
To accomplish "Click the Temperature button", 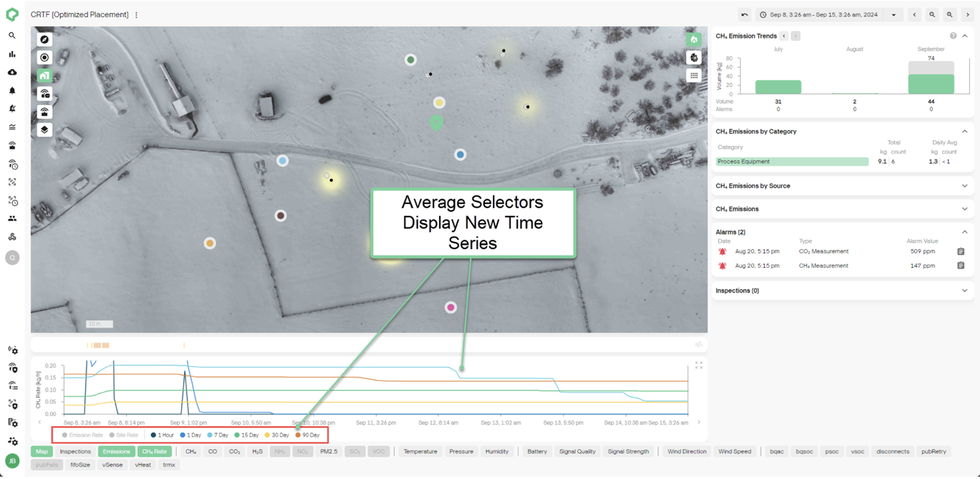I will tap(420, 451).
